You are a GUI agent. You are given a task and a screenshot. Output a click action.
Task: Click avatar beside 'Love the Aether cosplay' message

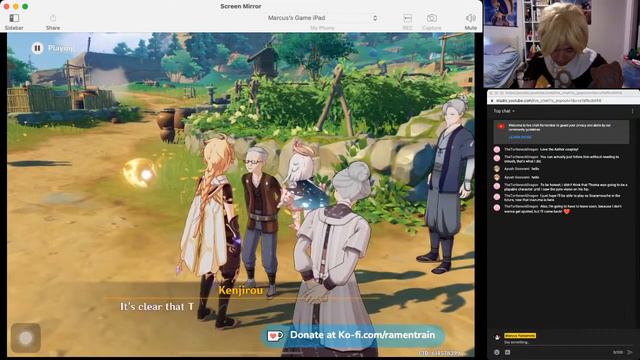(x=497, y=150)
